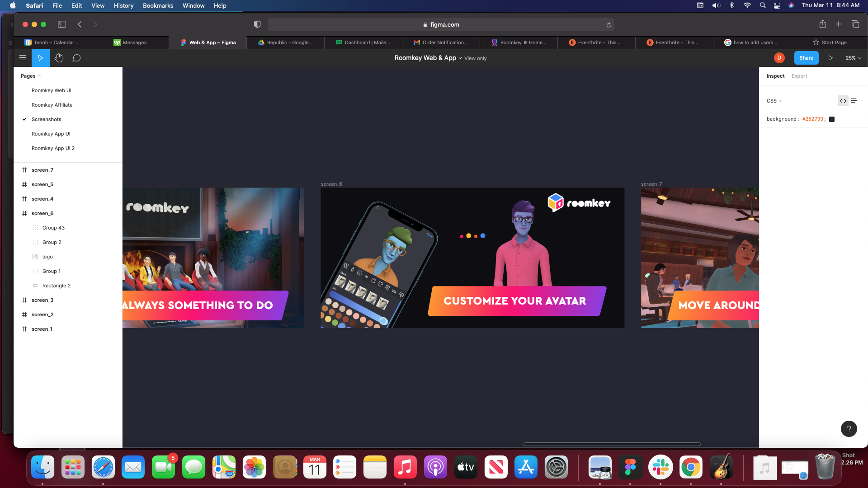Select the Rectangle 2 layer
868x488 pixels.
click(x=56, y=286)
